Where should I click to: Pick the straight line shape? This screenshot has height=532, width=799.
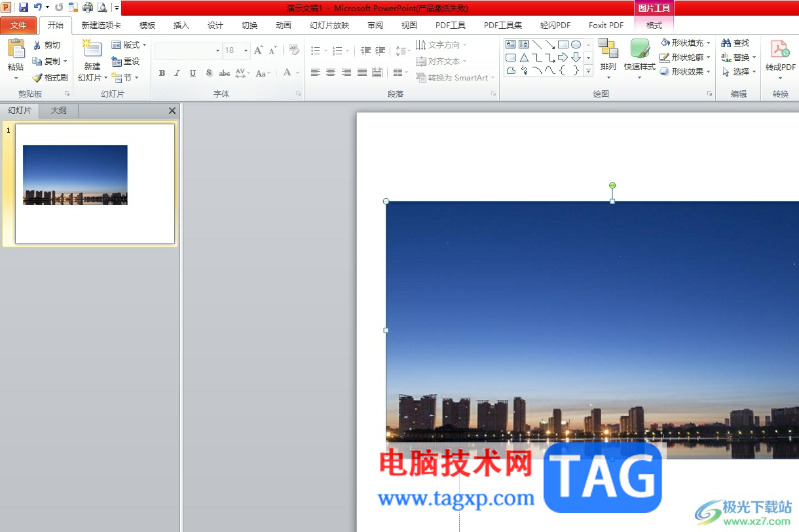click(x=537, y=44)
